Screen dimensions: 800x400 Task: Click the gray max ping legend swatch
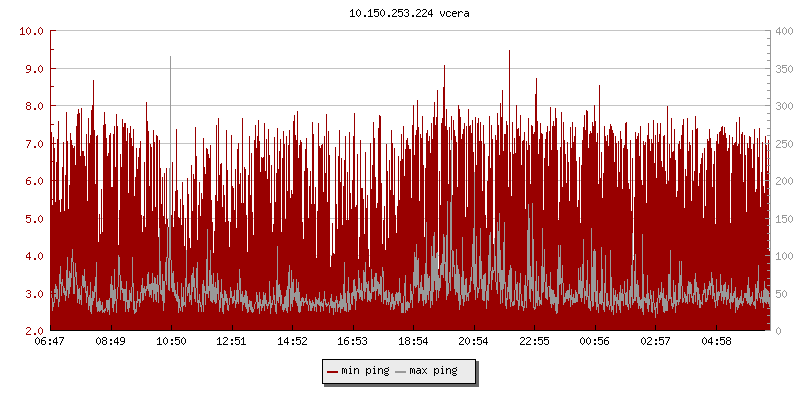coord(401,372)
